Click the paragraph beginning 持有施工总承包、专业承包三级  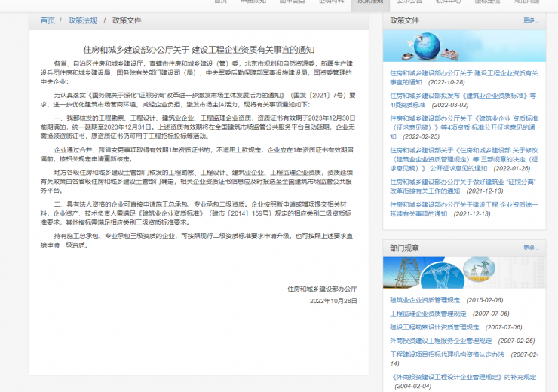click(197, 240)
